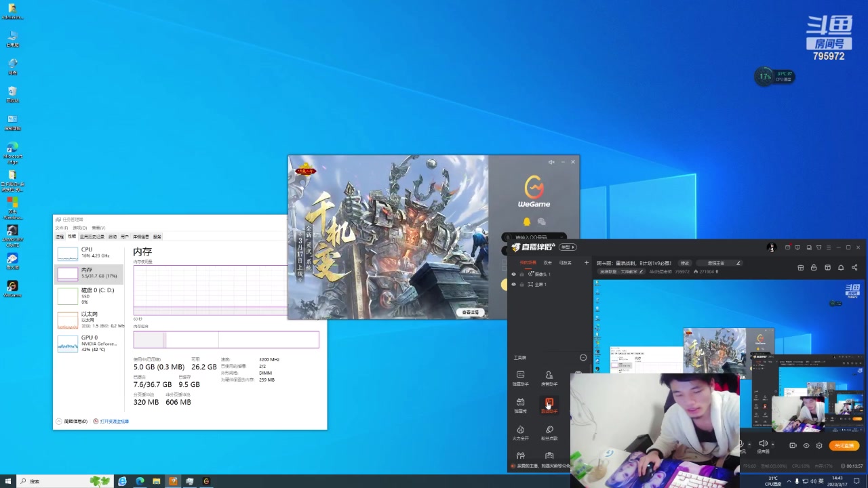Open the hamburger menu in 直播伴侣 title bar
868x488 pixels.
click(x=828, y=247)
